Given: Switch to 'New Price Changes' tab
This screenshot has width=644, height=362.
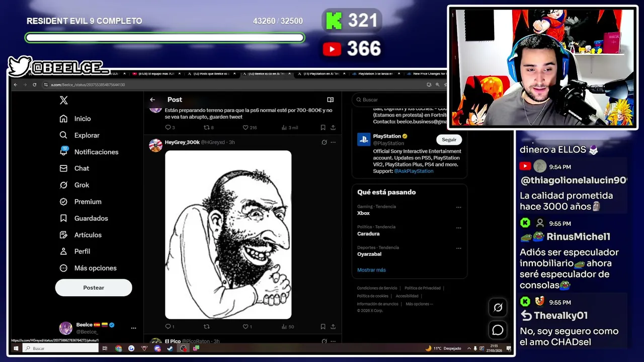Looking at the screenshot, I should pyautogui.click(x=427, y=74).
